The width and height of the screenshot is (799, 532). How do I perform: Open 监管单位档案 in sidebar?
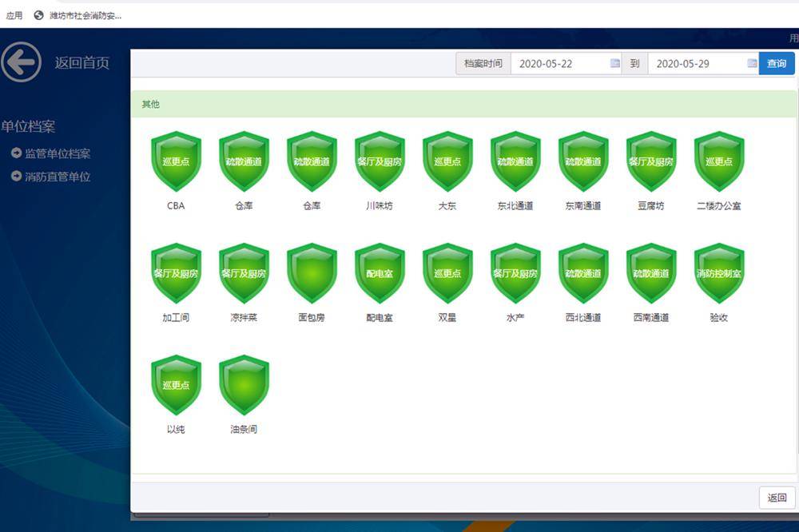57,153
